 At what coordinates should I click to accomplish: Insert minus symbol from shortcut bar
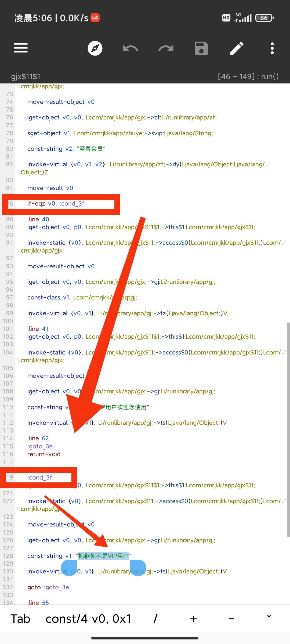click(231, 619)
